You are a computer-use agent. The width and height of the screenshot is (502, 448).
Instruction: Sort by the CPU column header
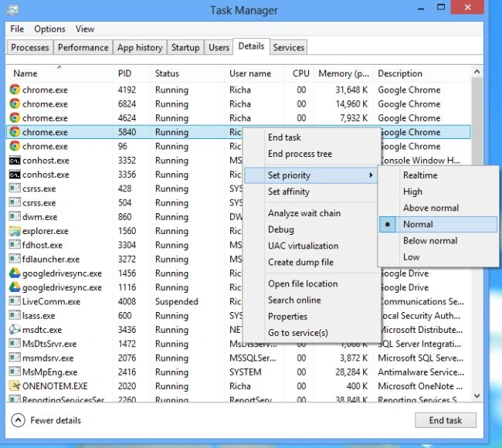(x=299, y=73)
